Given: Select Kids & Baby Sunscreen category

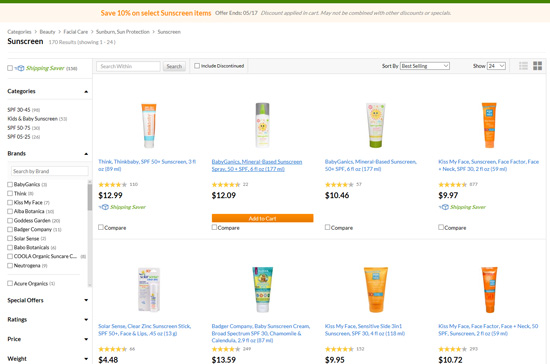Looking at the screenshot, I should click(x=32, y=119).
